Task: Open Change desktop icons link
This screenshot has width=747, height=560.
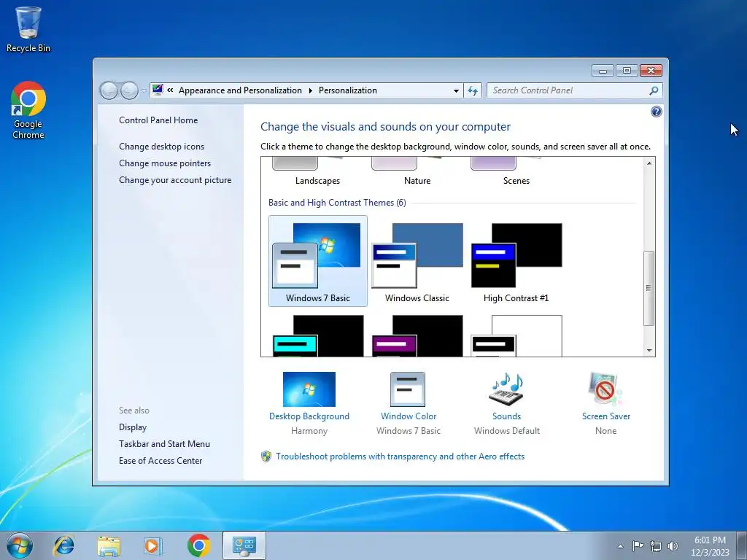Action: 161,146
